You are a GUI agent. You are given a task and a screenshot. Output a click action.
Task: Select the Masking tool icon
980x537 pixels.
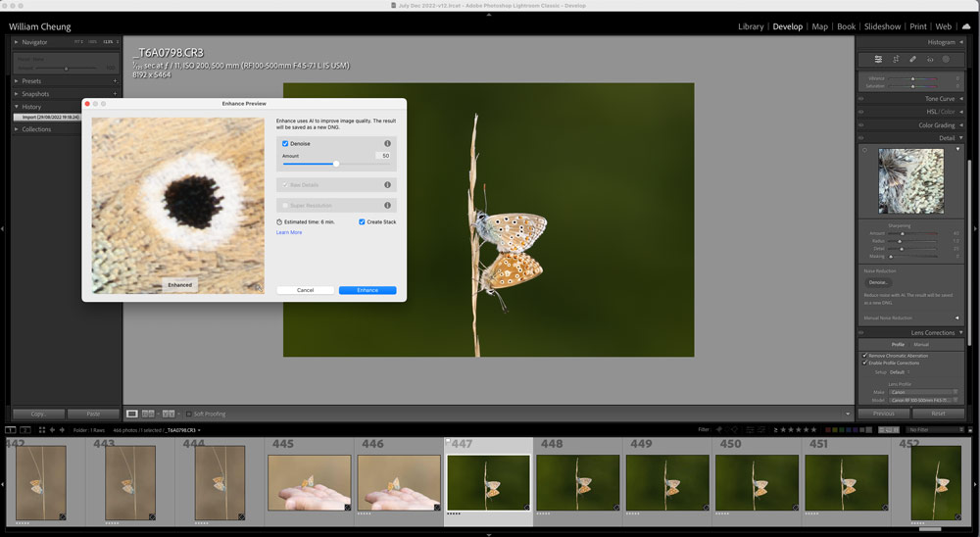coord(947,60)
